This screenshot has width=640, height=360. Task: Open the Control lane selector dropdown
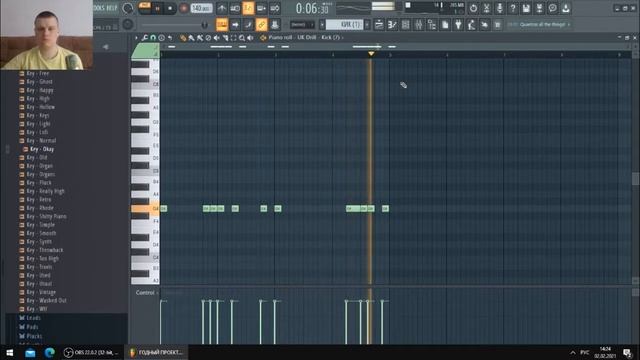[147, 293]
